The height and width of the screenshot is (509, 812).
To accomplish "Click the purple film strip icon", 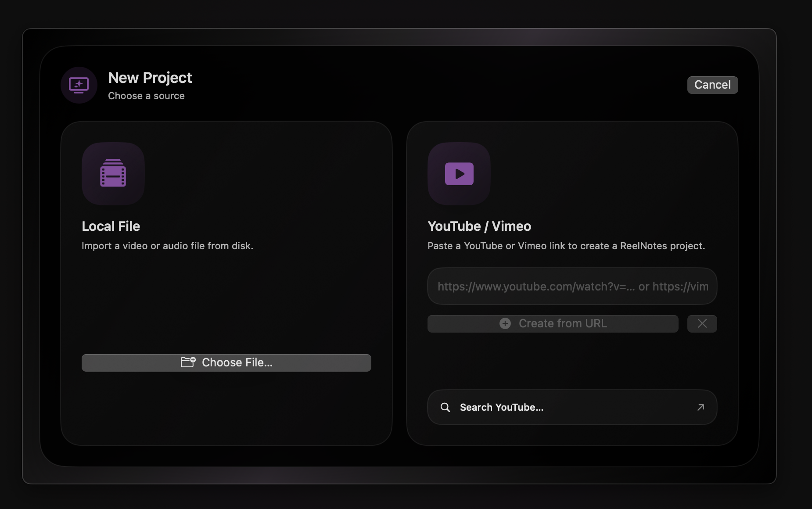I will coord(113,173).
